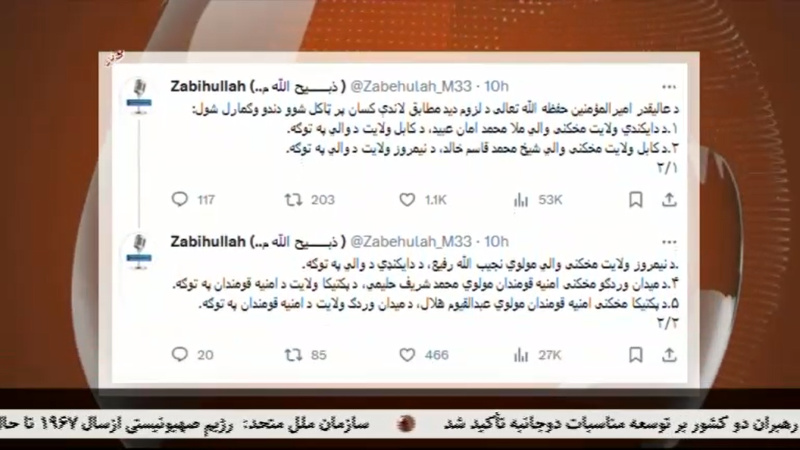Image resolution: width=800 pixels, height=450 pixels.
Task: Bookmark the first tweet
Action: click(x=636, y=199)
